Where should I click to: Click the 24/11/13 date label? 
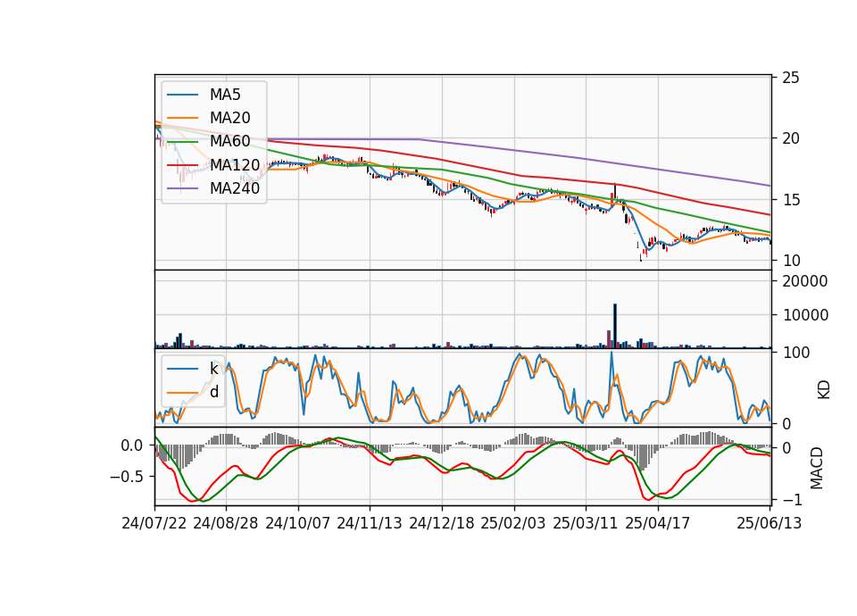pyautogui.click(x=370, y=523)
